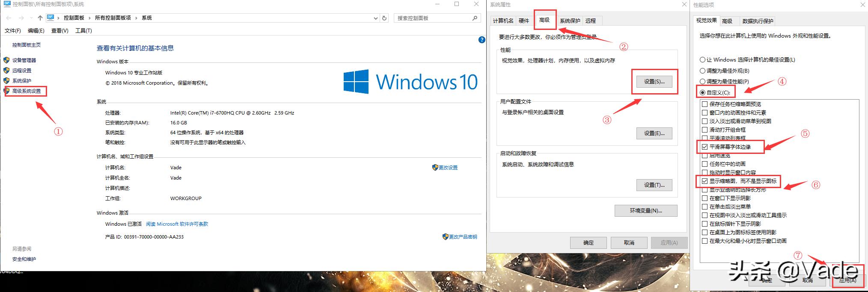This screenshot has height=292, width=868.
Task: Open the 文件(F) menu
Action: pyautogui.click(x=13, y=31)
